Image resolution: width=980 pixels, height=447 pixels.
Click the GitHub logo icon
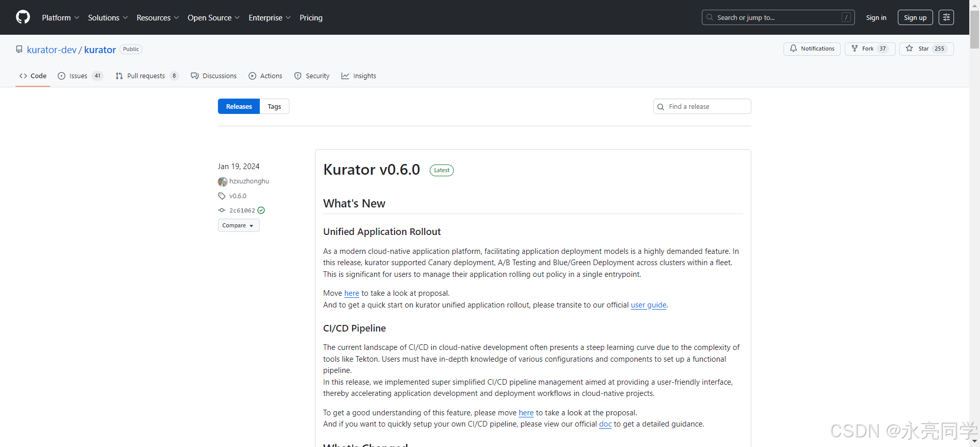[23, 17]
